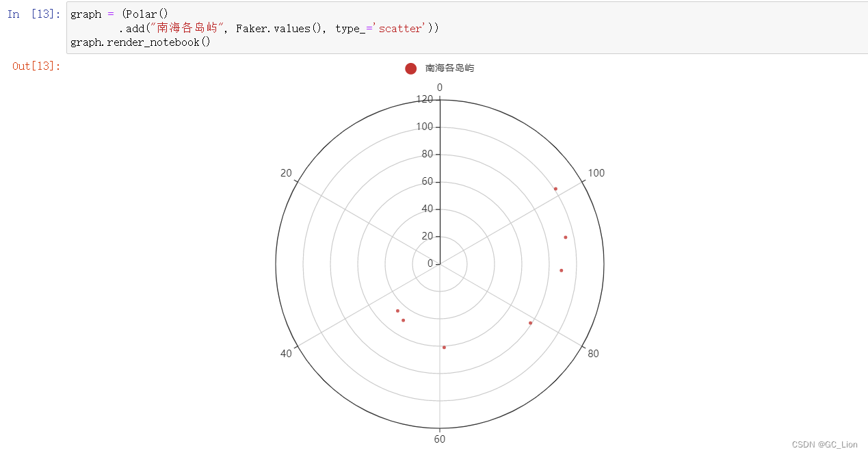Viewport: 868px width, 455px height.
Task: Select the outermost scatter dot on the chart
Action: pos(555,189)
